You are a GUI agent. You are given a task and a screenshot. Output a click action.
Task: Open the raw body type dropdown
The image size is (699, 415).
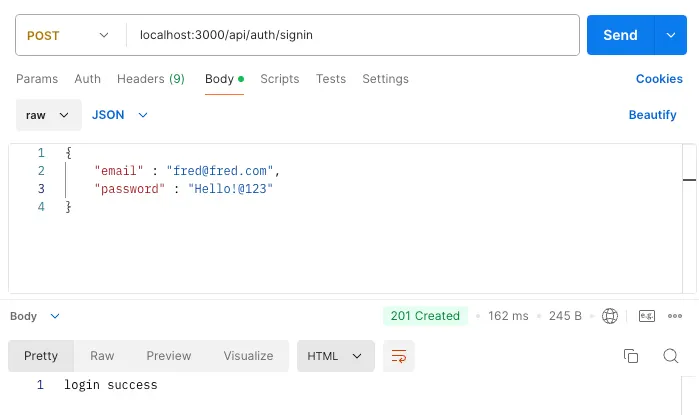(48, 115)
